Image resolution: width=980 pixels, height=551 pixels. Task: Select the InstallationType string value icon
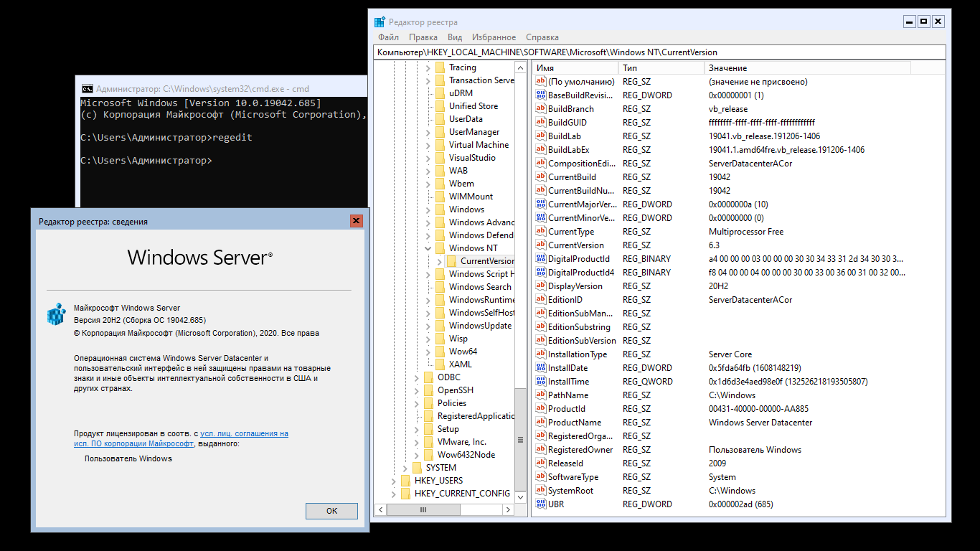541,354
